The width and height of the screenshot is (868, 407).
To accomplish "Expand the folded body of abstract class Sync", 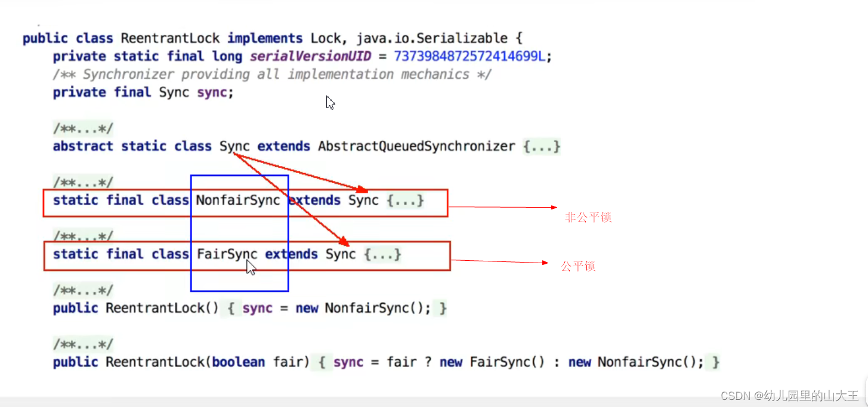I will 542,146.
